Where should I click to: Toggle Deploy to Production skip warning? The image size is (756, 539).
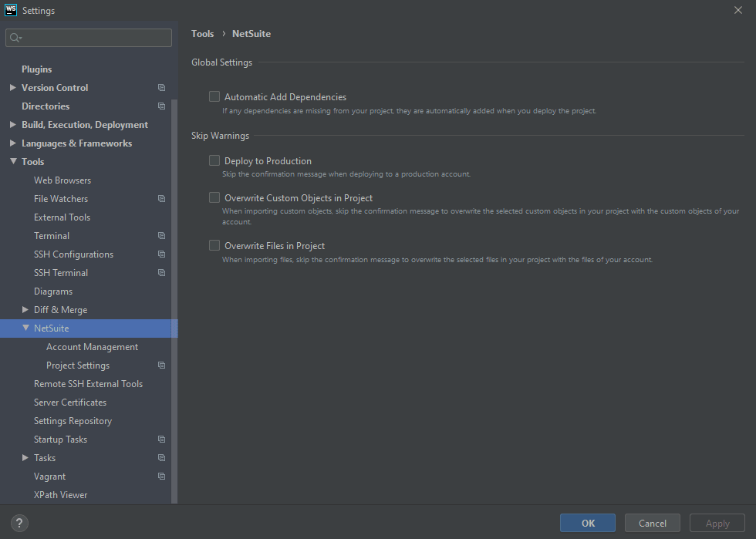(x=214, y=160)
